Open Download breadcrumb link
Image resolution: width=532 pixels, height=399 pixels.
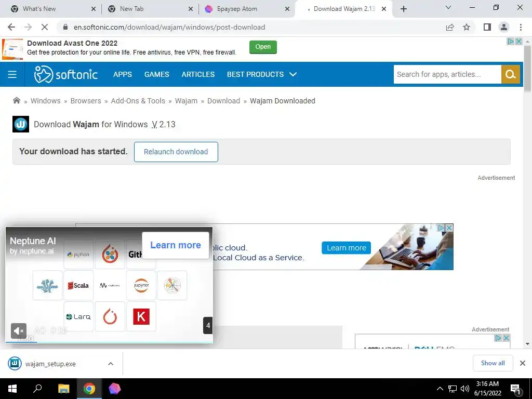(223, 101)
